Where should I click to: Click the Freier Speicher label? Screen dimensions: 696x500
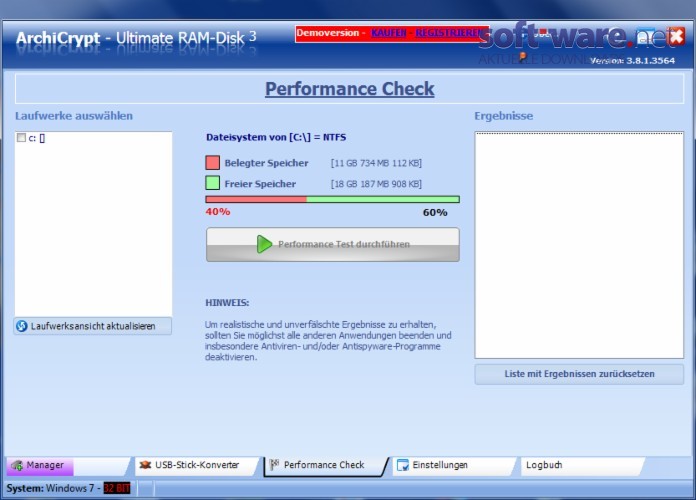click(260, 184)
